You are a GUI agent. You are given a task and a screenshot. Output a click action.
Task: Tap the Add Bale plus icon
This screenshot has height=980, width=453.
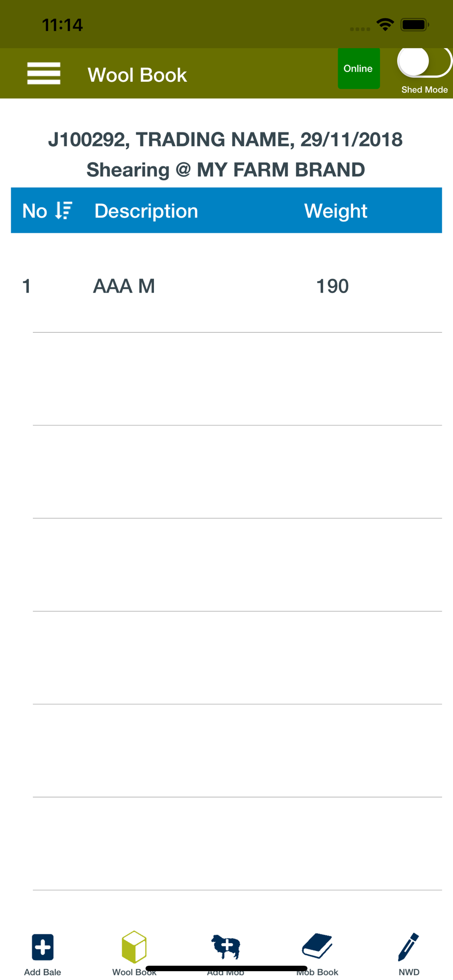point(43,947)
